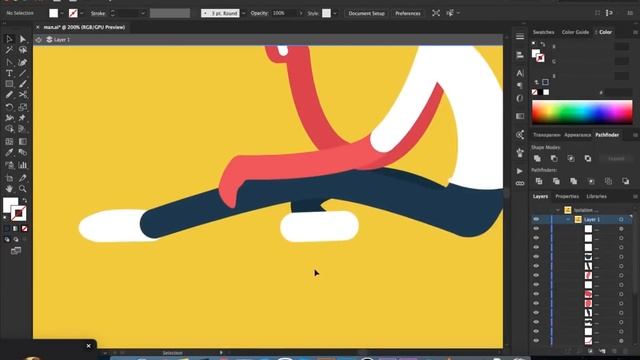Screen dimensions: 640x360
Task: Open the Opacity panel link
Action: pyautogui.click(x=259, y=13)
